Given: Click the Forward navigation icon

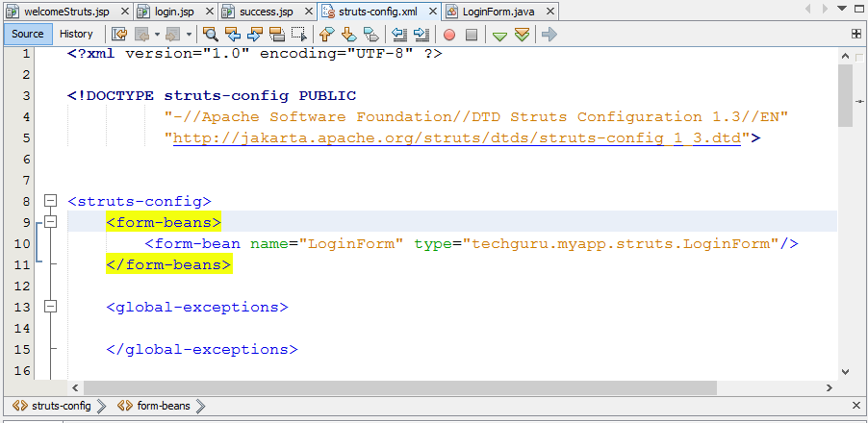Looking at the screenshot, I should pos(173,35).
